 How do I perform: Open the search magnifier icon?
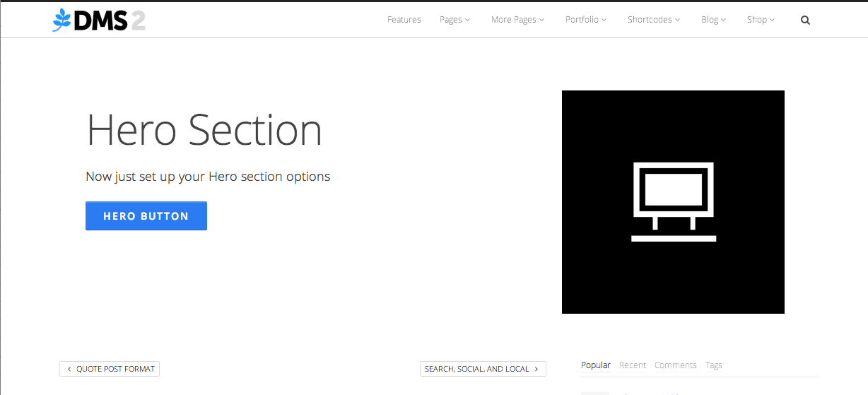805,20
